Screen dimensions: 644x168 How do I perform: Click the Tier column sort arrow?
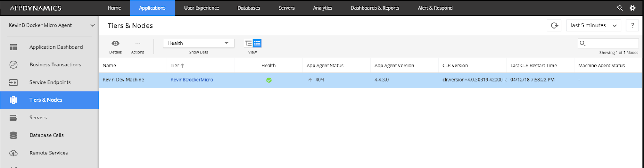point(182,66)
